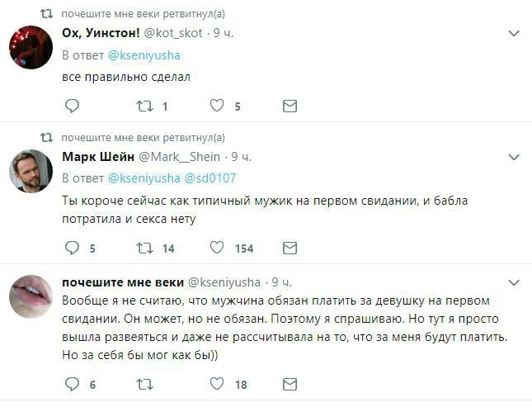Screen dimensions: 532x407
Task: Reply to Ох, Уинстон! tweet
Action: pyautogui.click(x=72, y=106)
